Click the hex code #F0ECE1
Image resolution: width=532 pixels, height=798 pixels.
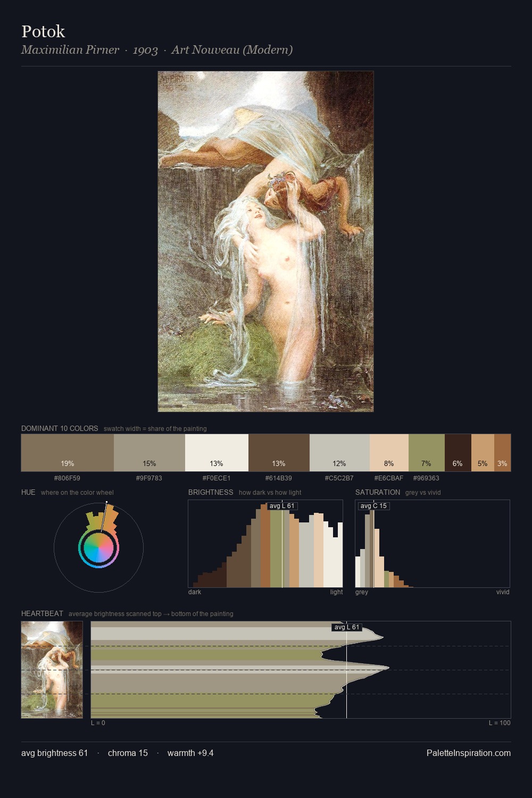pos(217,478)
